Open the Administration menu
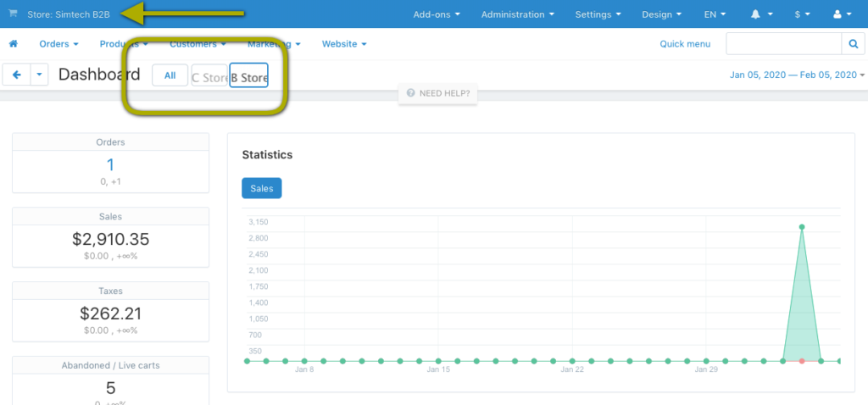Image resolution: width=868 pixels, height=405 pixels. 518,14
